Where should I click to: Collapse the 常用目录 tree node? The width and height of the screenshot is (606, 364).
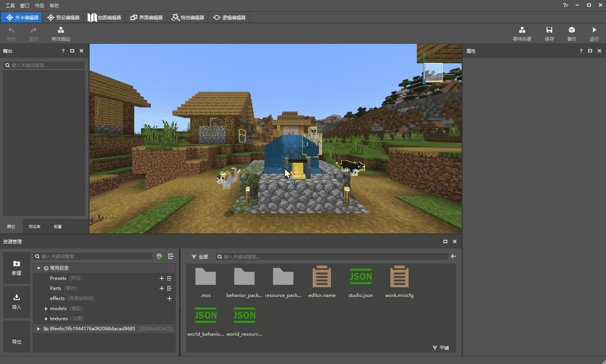tap(38, 268)
